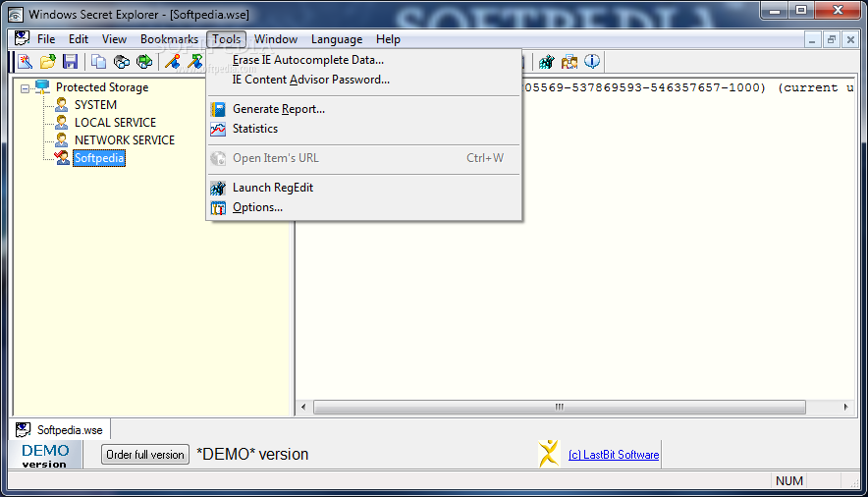Click the blue About info icon
This screenshot has width=868, height=497.
click(x=592, y=62)
